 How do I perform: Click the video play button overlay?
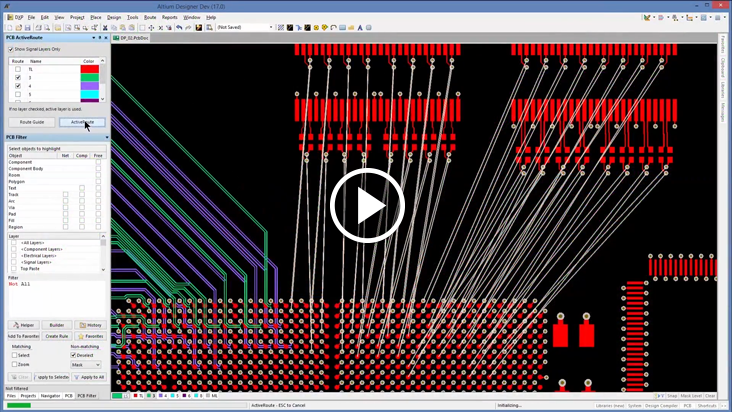pos(366,206)
